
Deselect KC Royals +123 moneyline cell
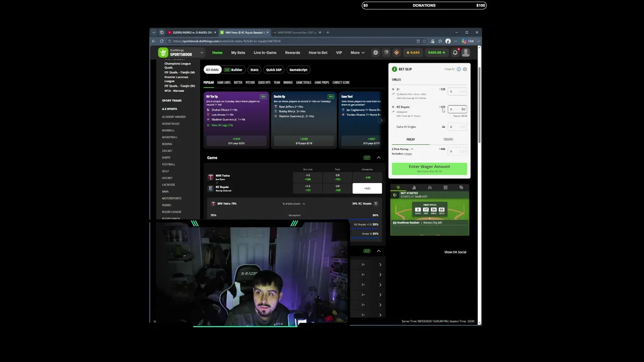367,189
